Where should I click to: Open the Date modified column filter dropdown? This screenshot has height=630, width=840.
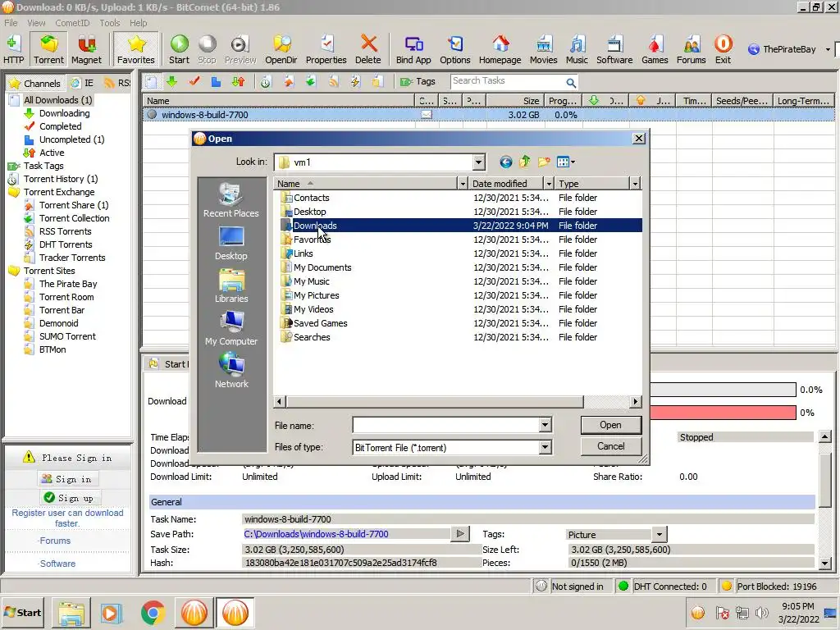coord(549,184)
